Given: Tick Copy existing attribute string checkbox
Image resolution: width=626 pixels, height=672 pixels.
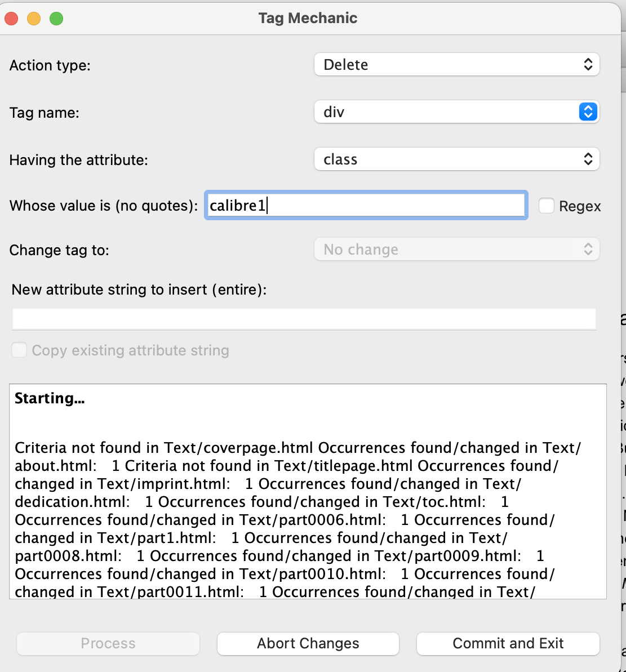Looking at the screenshot, I should (19, 350).
